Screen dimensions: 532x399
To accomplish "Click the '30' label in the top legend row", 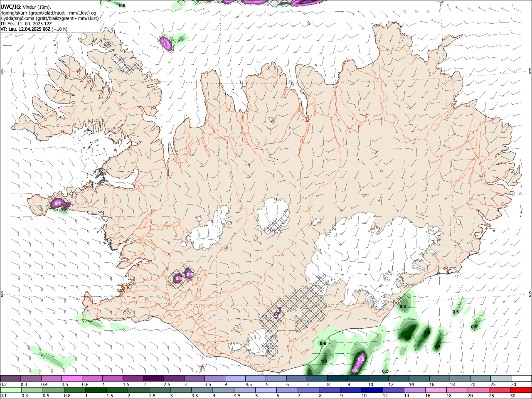I will click(513, 384).
